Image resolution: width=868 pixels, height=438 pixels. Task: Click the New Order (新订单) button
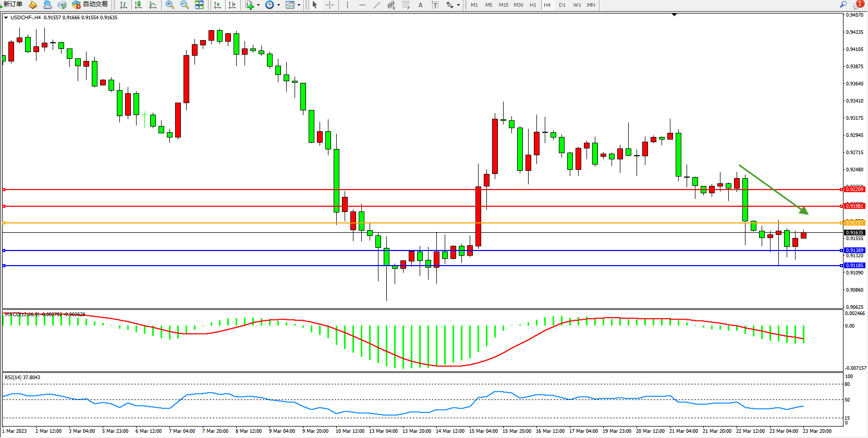pyautogui.click(x=13, y=5)
